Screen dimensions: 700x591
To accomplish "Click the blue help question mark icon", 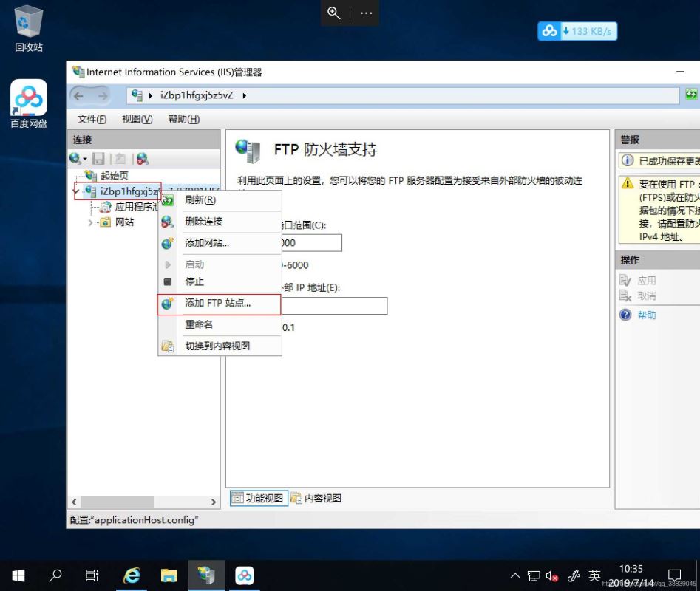I will click(625, 315).
